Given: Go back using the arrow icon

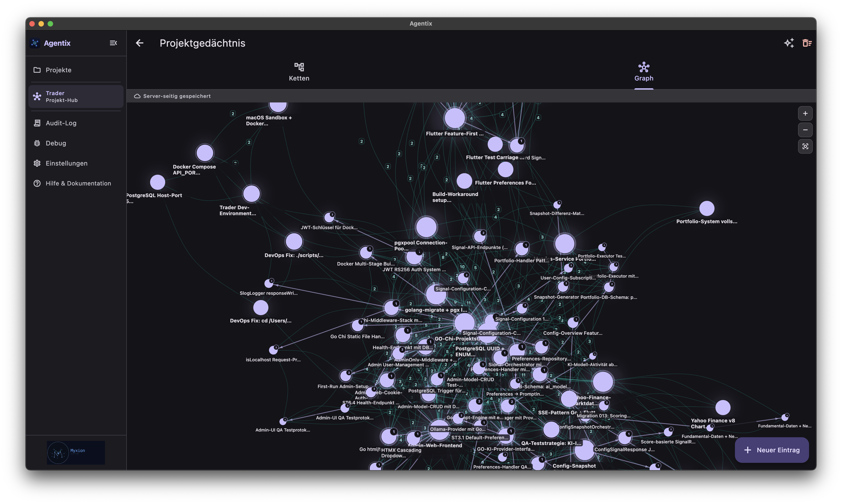Looking at the screenshot, I should [139, 43].
